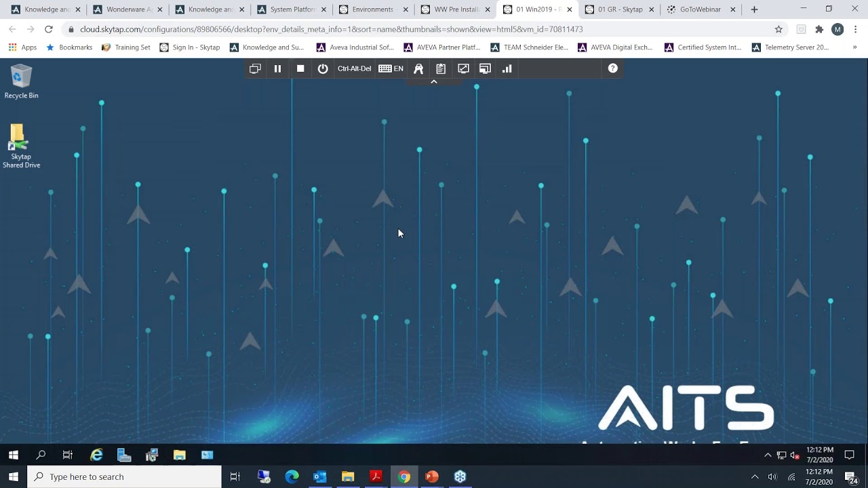This screenshot has width=868, height=488.
Task: Open the Chrome extensions puzzle icon
Action: pos(819,29)
